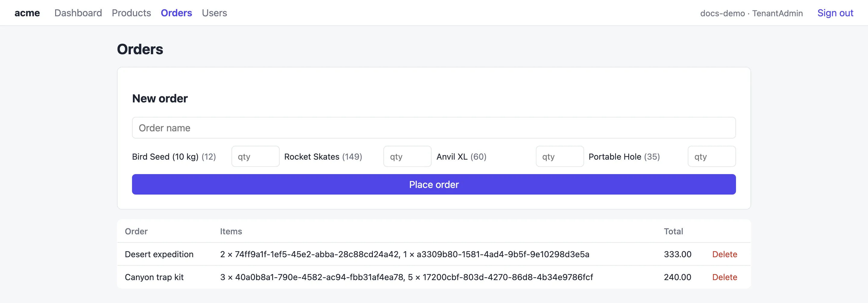This screenshot has width=868, height=303.
Task: Click the Order column header
Action: (x=136, y=231)
